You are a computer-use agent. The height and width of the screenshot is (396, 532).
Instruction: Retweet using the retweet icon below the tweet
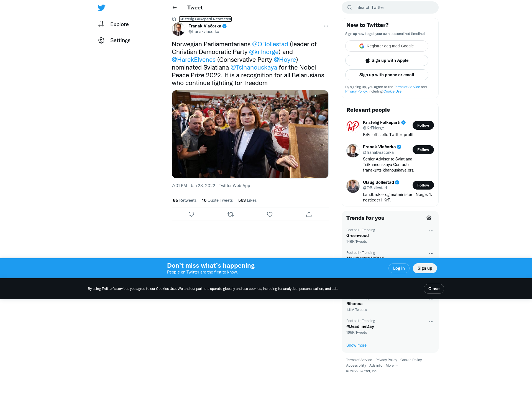coord(231,214)
